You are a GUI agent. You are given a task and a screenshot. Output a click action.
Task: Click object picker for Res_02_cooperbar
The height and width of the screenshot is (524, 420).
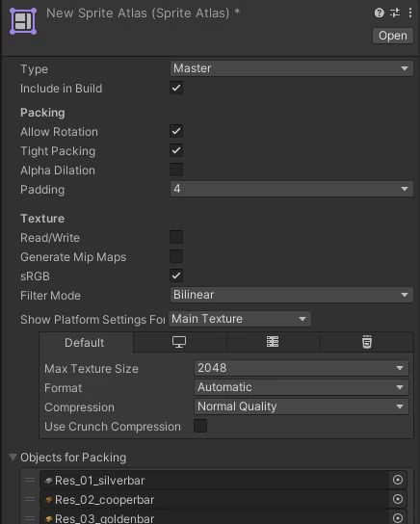(398, 499)
